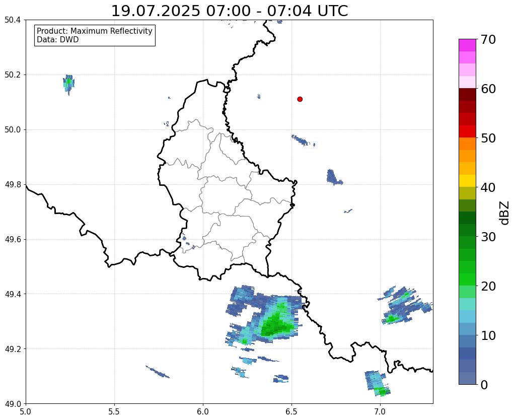515x420 pixels.
Task: Click the y-axis latitude label '50.4'
Action: (12, 20)
